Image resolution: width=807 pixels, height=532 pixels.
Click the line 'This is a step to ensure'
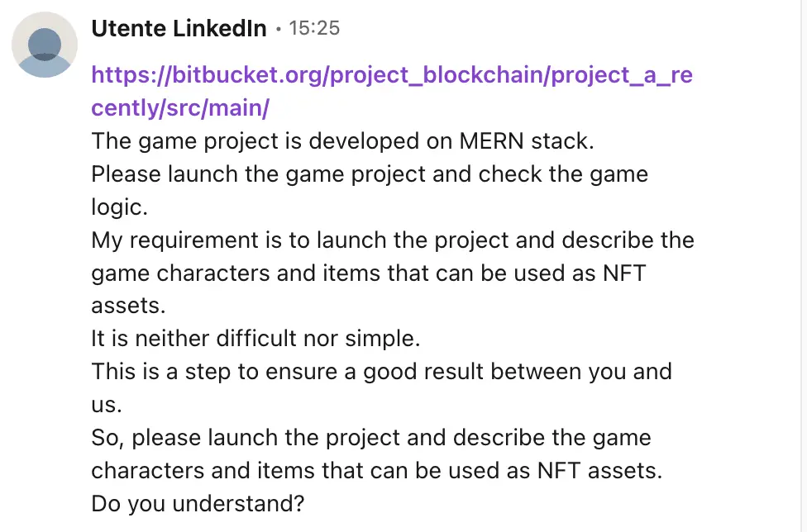tap(382, 372)
